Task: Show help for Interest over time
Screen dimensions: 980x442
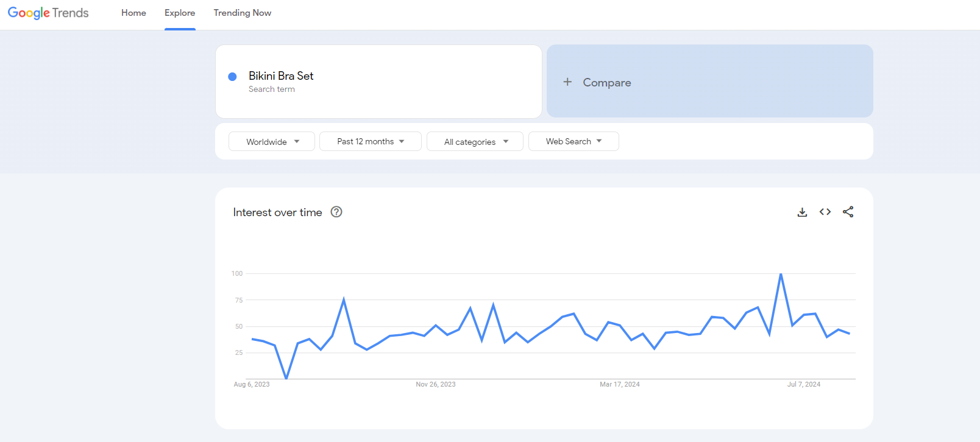Action: [336, 212]
